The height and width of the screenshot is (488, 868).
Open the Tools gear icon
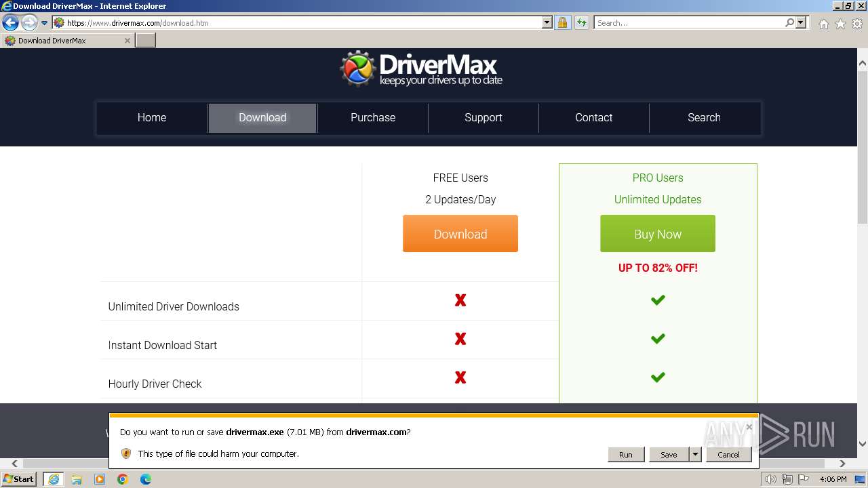click(857, 24)
